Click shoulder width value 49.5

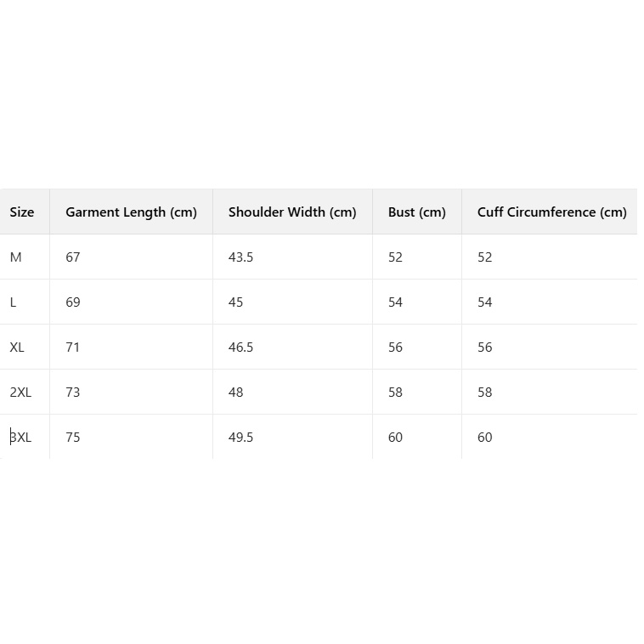point(240,438)
